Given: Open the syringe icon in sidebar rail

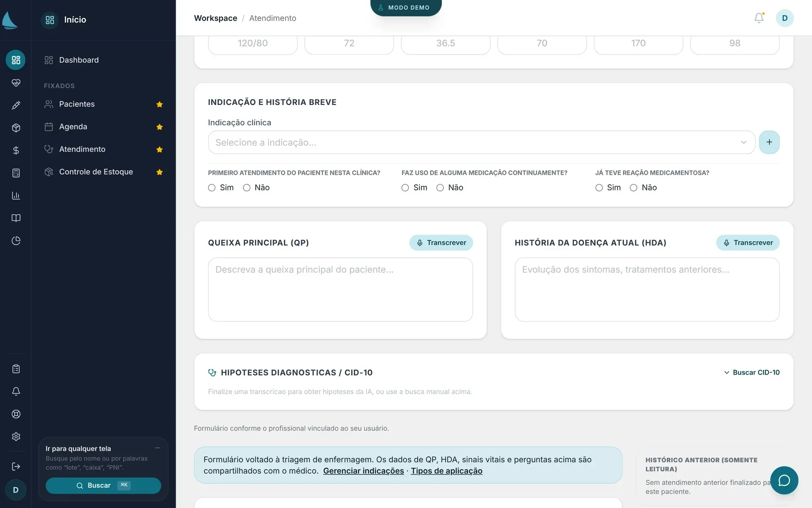Looking at the screenshot, I should pos(16,105).
